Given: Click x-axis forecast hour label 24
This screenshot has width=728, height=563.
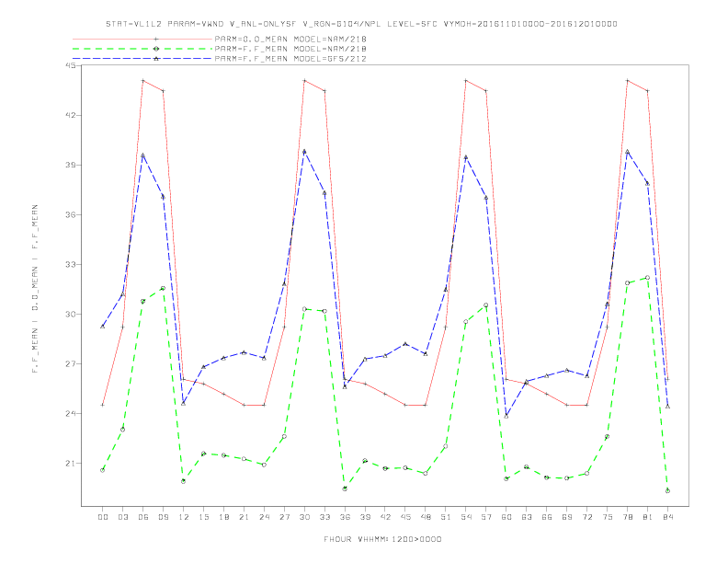Looking at the screenshot, I should coord(264,517).
